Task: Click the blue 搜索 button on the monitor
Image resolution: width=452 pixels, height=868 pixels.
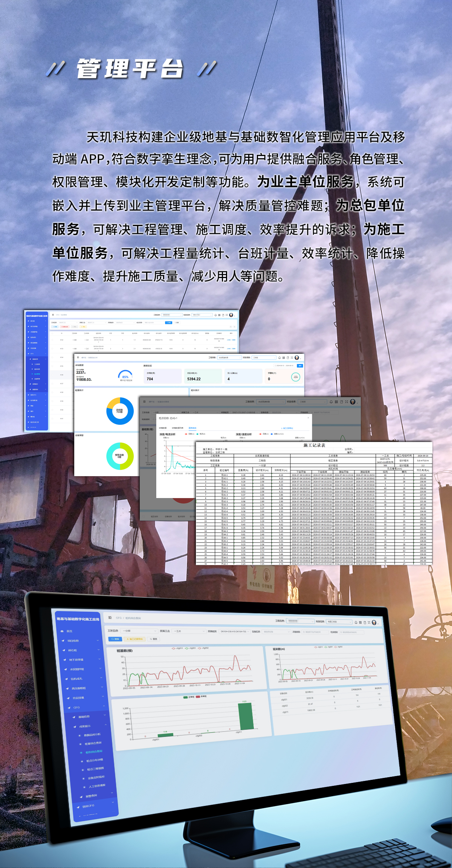Action: tap(115, 639)
